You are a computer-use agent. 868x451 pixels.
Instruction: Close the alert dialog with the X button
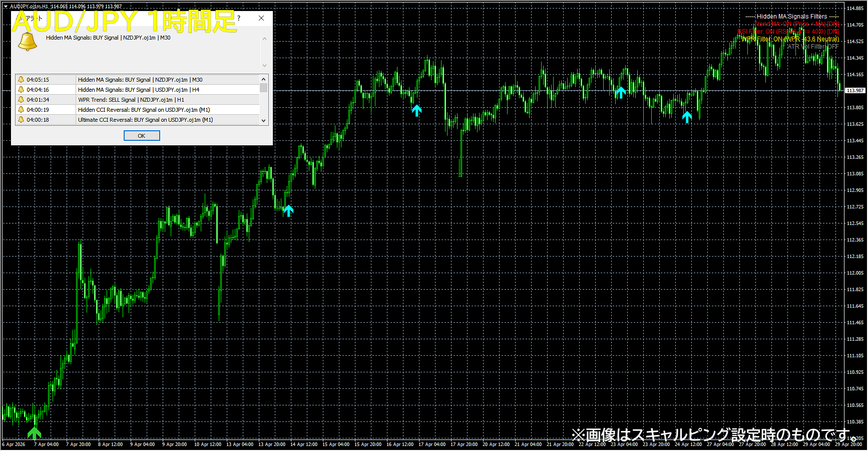tap(261, 18)
